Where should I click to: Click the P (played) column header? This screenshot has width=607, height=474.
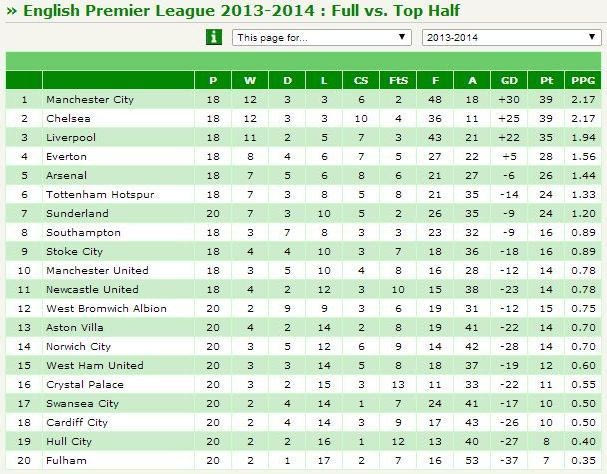(213, 80)
